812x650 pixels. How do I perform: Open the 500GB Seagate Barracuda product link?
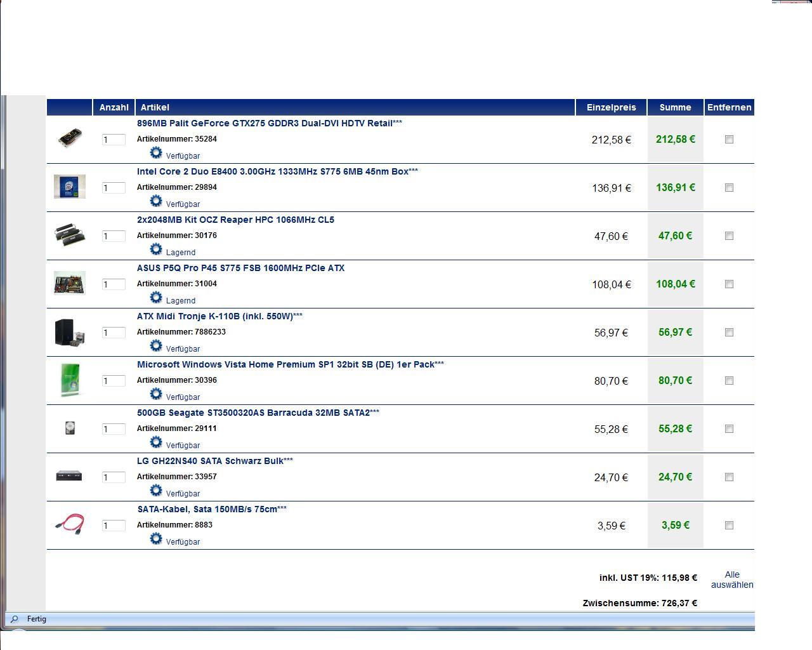pos(258,413)
